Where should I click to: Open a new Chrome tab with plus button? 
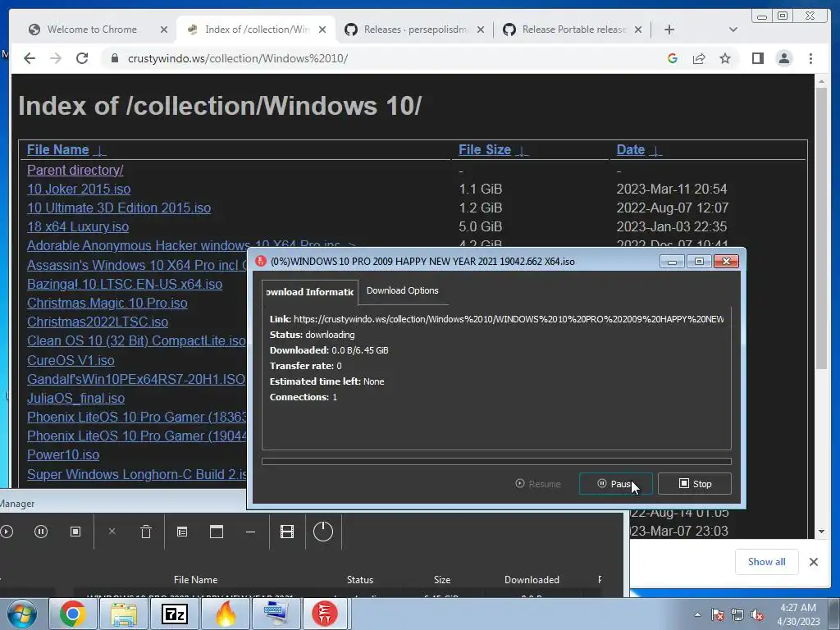coord(669,30)
